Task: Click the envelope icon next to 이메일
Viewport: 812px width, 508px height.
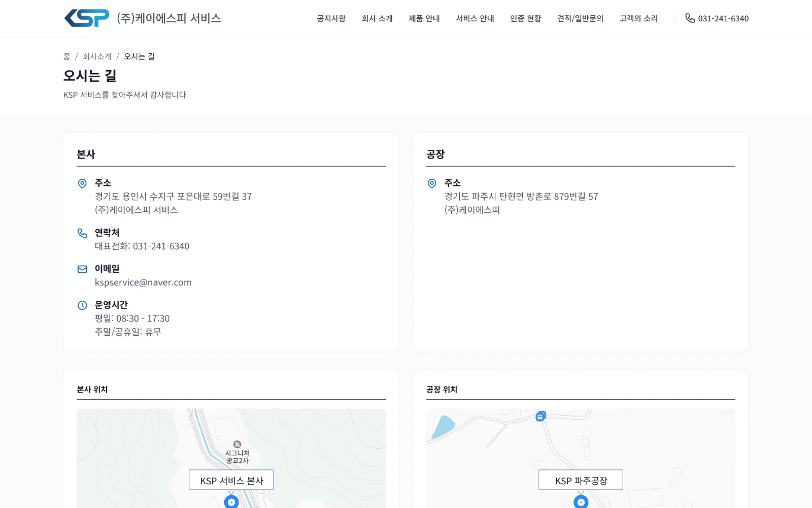Action: click(x=82, y=269)
